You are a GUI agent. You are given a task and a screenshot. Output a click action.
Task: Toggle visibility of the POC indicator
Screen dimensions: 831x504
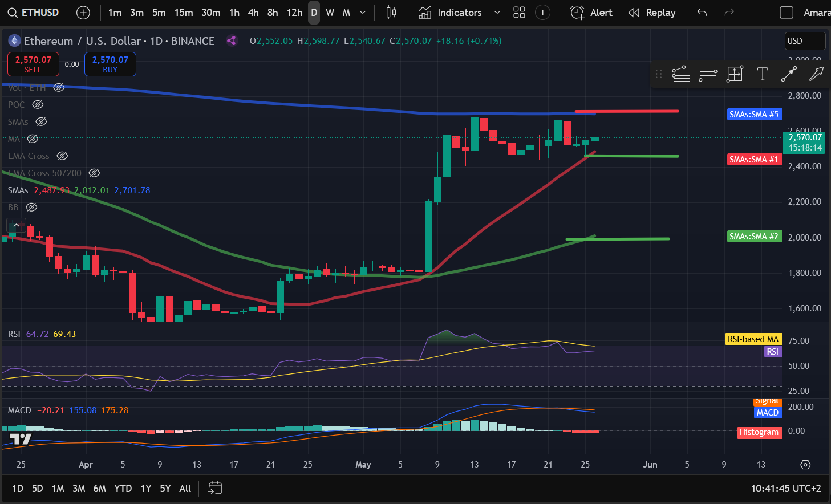pyautogui.click(x=38, y=105)
